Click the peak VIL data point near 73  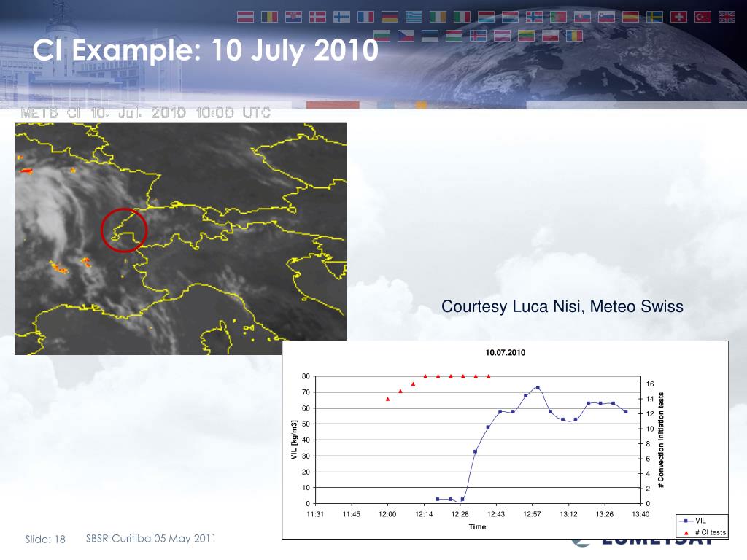click(x=538, y=388)
